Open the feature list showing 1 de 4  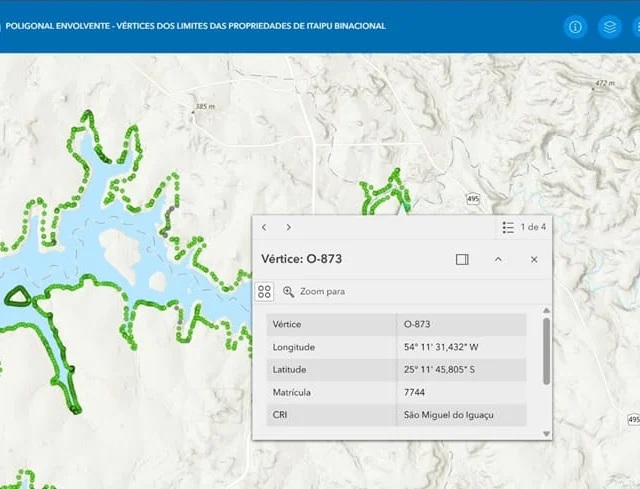(x=525, y=227)
